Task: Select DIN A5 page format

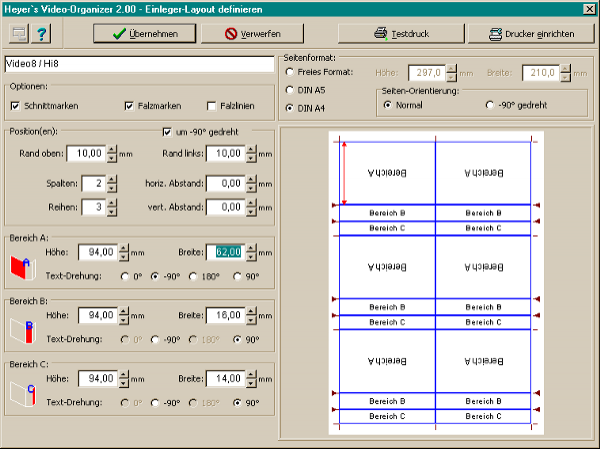Action: (x=291, y=90)
